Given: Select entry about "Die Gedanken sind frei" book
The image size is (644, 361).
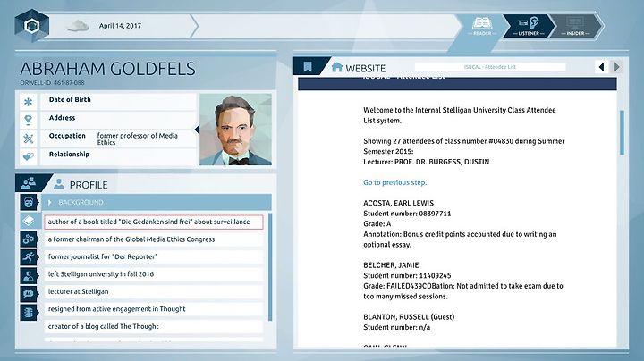Looking at the screenshot, I should click(154, 222).
